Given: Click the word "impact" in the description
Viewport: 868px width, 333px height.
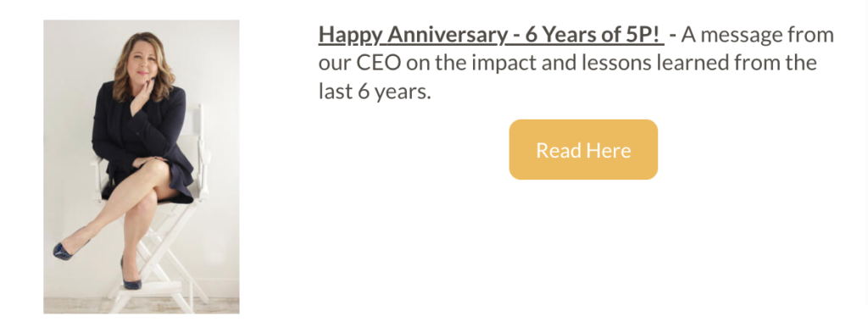Looking at the screenshot, I should 491,64.
